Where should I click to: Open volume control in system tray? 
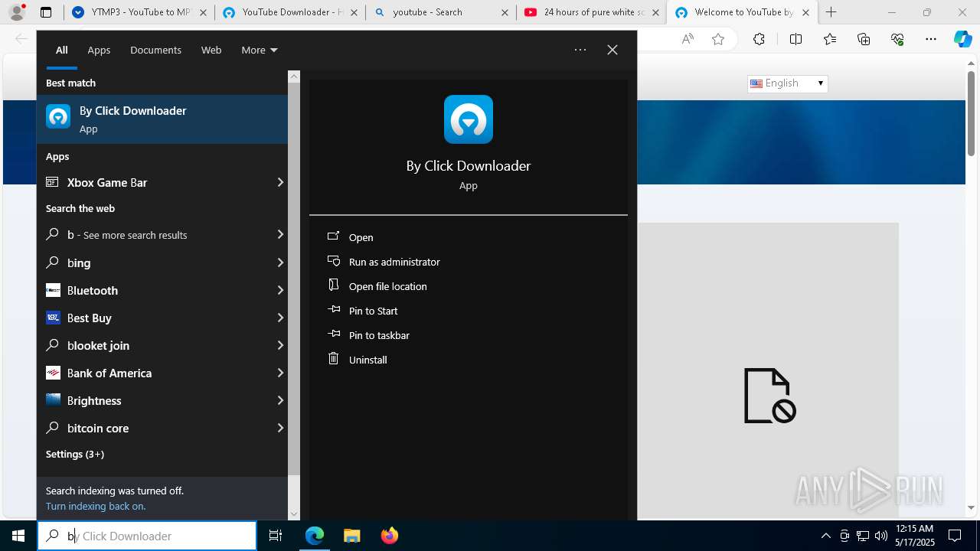(880, 536)
